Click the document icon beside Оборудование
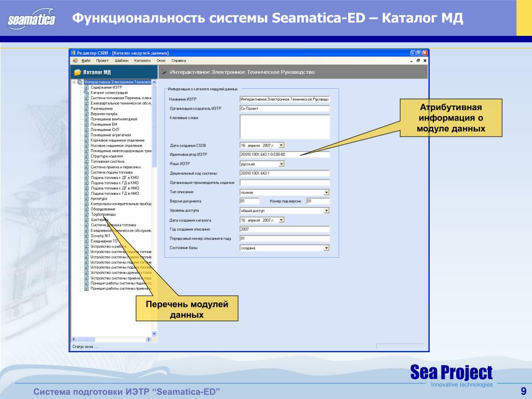 click(87, 209)
